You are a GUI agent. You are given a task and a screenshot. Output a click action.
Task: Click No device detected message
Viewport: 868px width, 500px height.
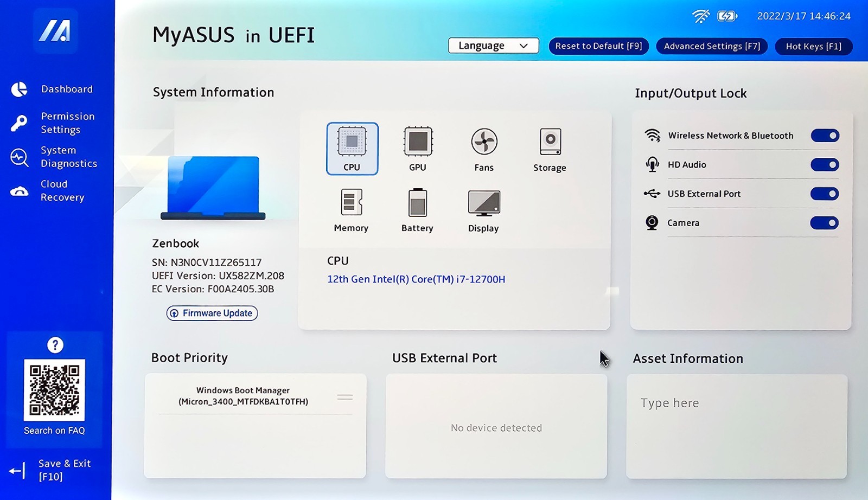pos(496,428)
